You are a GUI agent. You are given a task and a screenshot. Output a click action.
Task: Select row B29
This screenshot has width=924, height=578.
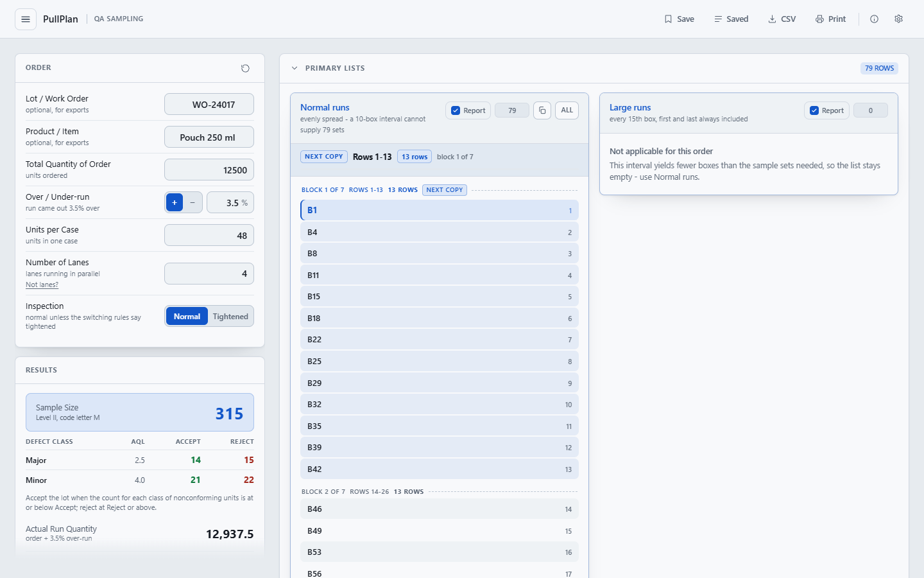click(440, 383)
